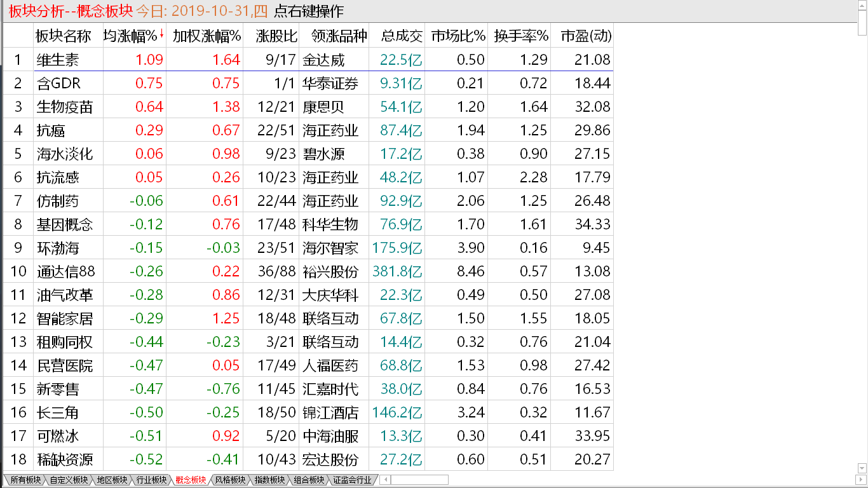Select the 抗癌 sector name
The image size is (868, 488).
(x=51, y=130)
